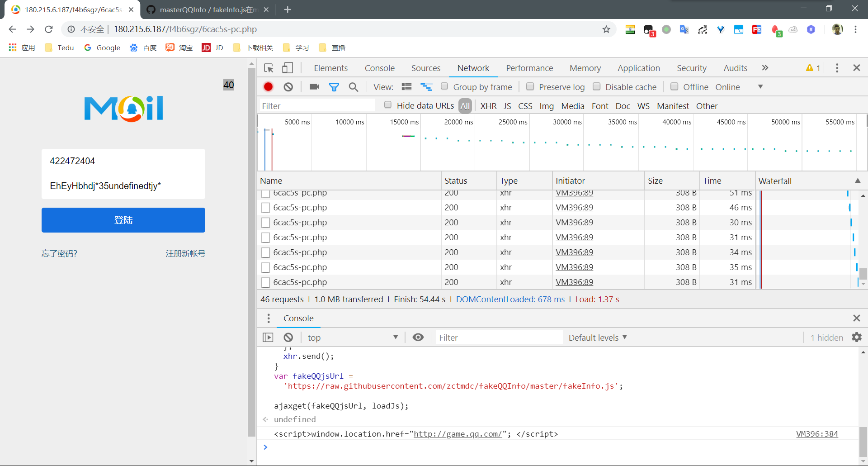This screenshot has width=868, height=466.
Task: Close the DevTools panel
Action: [x=856, y=68]
